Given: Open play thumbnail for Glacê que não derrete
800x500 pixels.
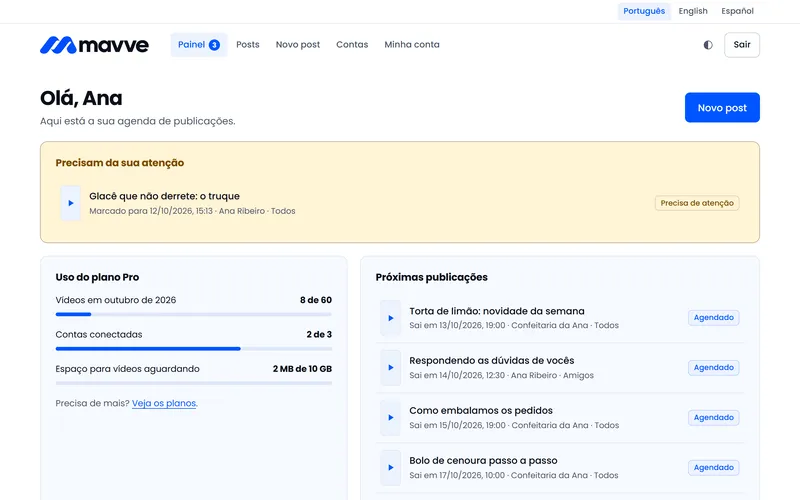Looking at the screenshot, I should (70, 203).
